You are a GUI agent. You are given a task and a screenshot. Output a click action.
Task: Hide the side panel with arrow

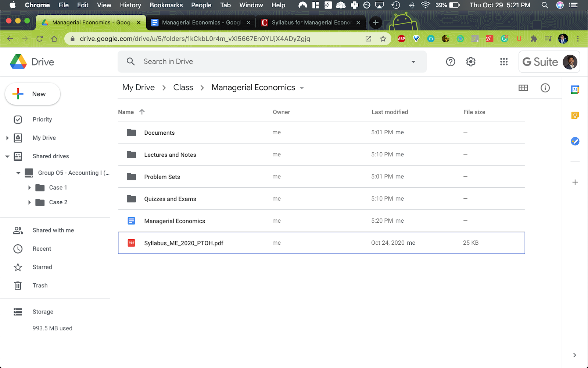(574, 355)
